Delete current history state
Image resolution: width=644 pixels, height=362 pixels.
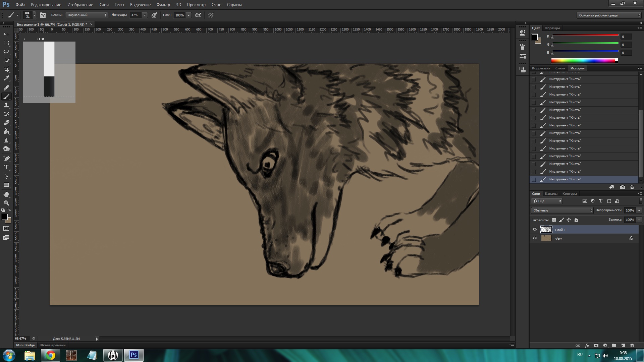(x=632, y=187)
